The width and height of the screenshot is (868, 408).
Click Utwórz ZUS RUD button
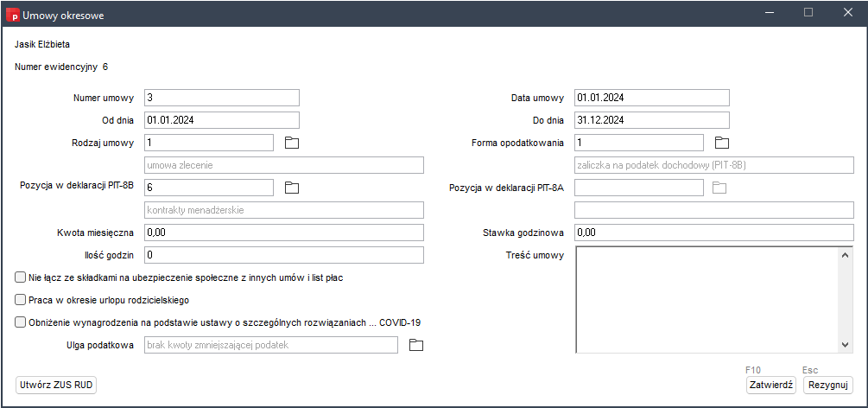[56, 385]
